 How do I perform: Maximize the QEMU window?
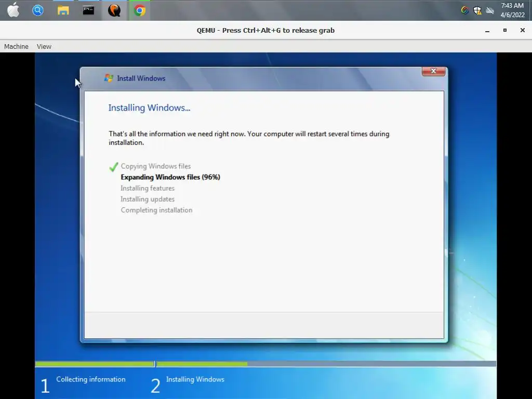point(505,30)
